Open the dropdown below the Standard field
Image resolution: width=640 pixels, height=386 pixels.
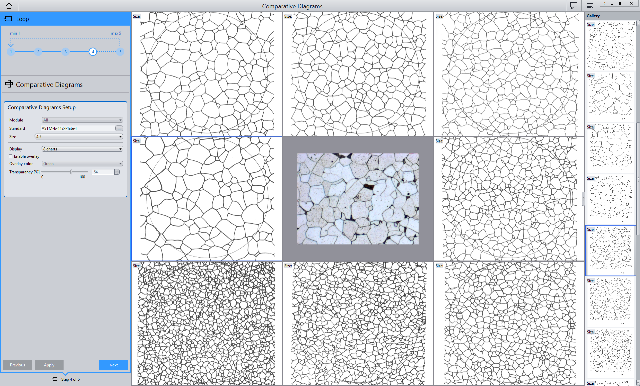[x=79, y=136]
